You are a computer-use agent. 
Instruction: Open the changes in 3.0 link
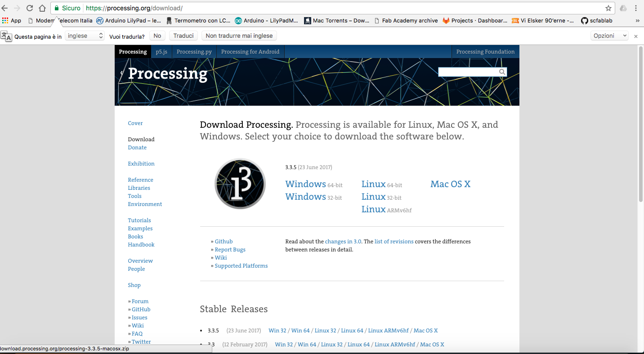point(343,242)
